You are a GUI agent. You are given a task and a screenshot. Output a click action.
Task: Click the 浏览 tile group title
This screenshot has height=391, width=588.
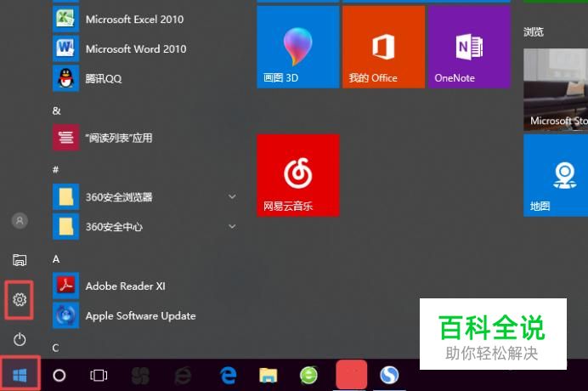tap(534, 32)
